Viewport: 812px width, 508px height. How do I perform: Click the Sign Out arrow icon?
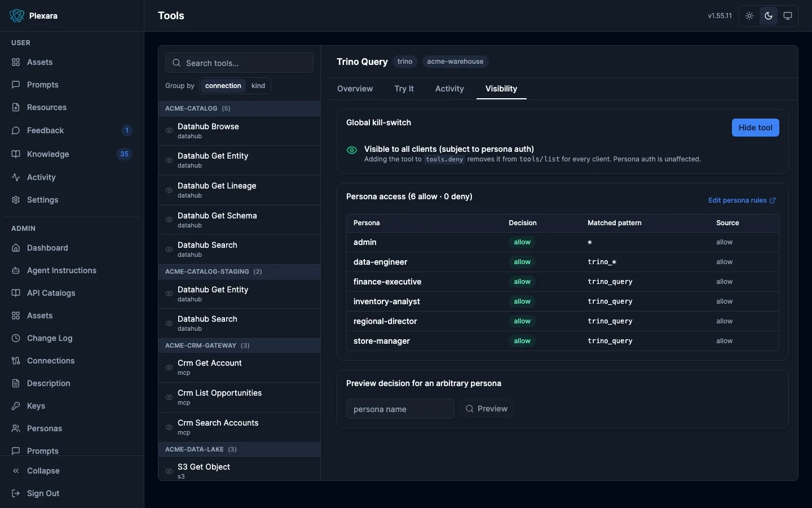(x=16, y=493)
